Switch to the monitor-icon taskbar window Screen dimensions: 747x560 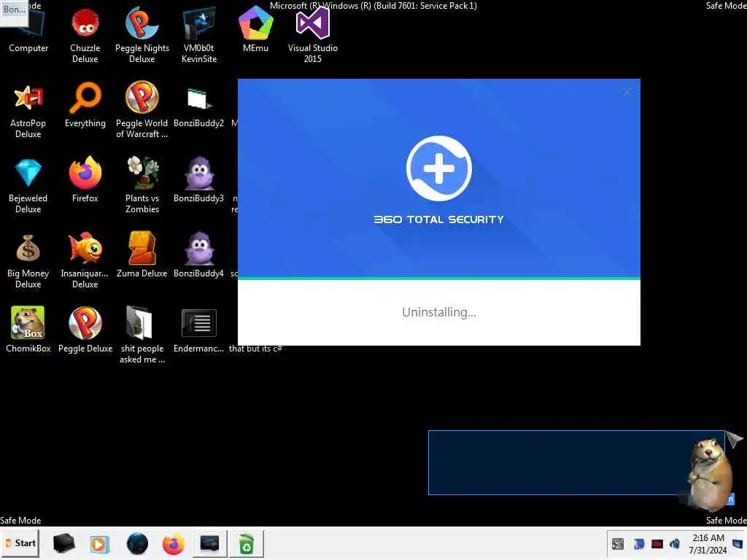tap(209, 543)
